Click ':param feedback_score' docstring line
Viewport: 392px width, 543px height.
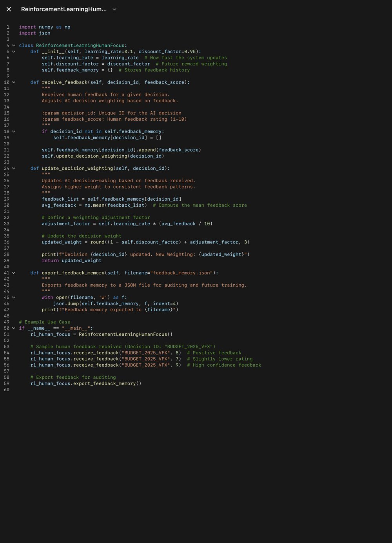click(114, 119)
